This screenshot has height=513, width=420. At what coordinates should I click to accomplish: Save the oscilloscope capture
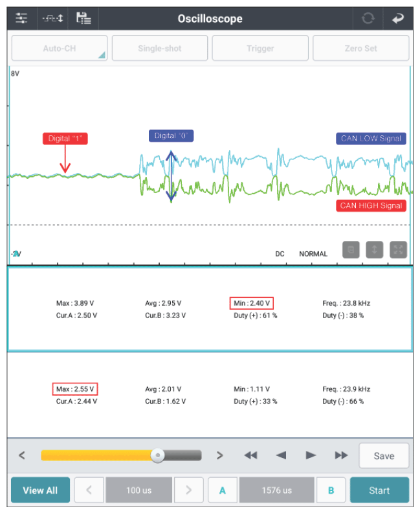384,456
